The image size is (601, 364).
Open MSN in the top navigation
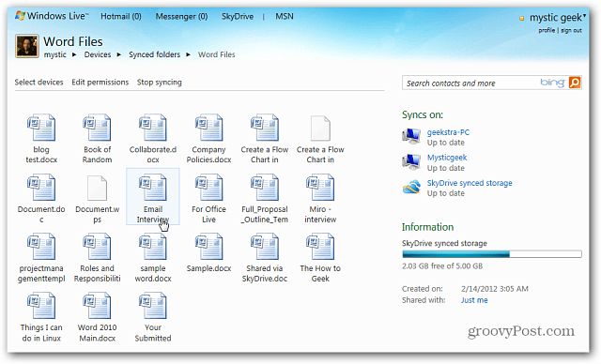[285, 17]
